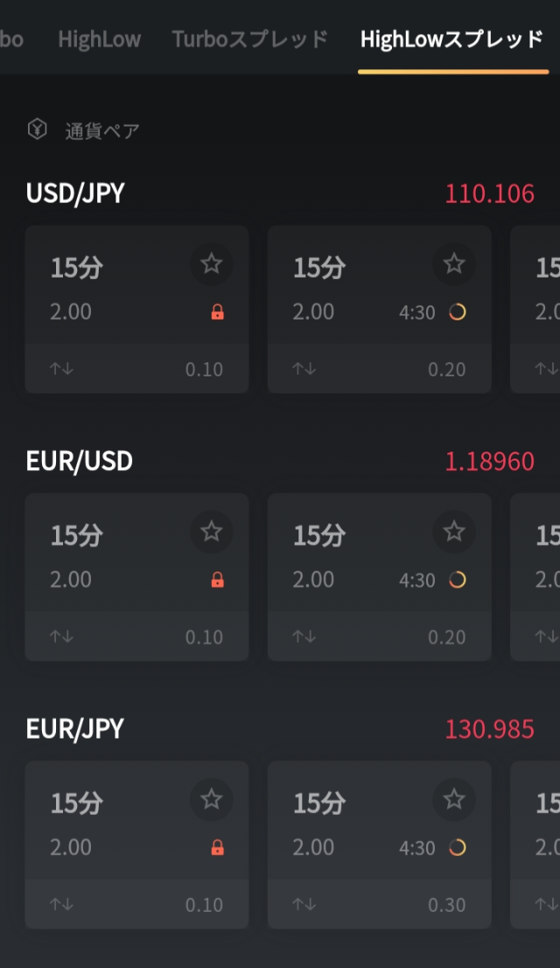Toggle star on locked EUR/USD 15分 card

[211, 531]
